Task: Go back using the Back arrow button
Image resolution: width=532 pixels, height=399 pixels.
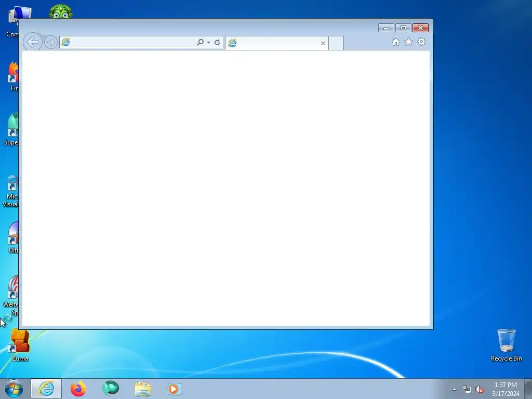Action: [33, 43]
